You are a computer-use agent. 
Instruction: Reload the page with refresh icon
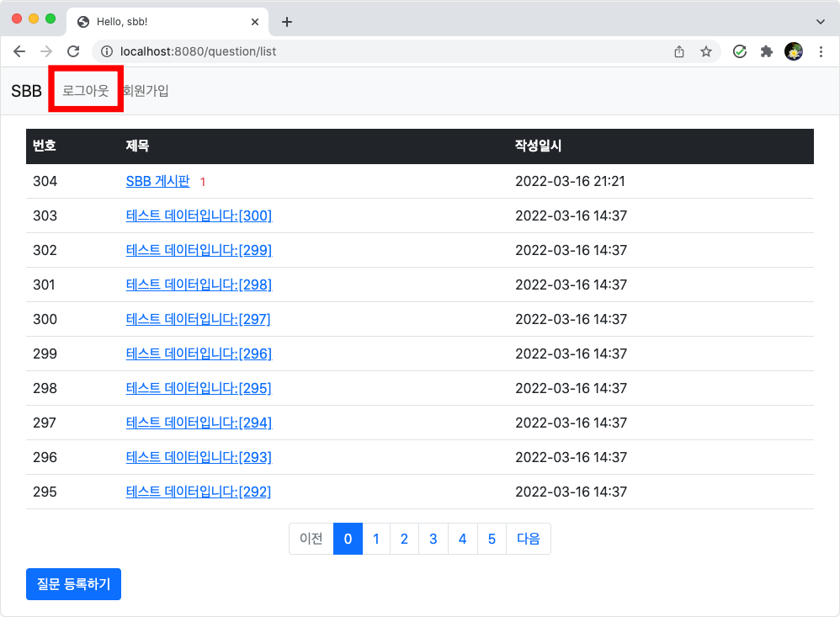[x=73, y=51]
